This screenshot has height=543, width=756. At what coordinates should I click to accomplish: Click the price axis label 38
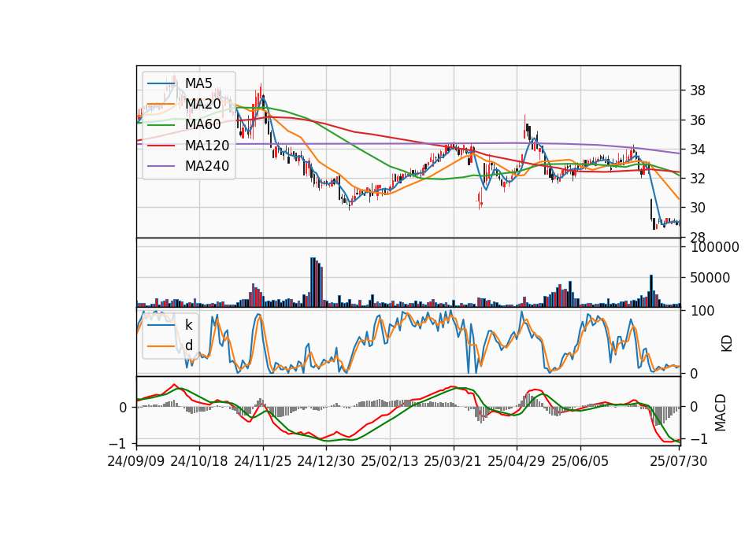pos(698,90)
